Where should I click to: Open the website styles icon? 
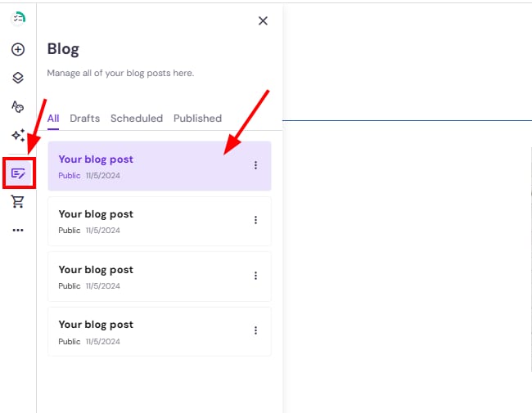18,106
